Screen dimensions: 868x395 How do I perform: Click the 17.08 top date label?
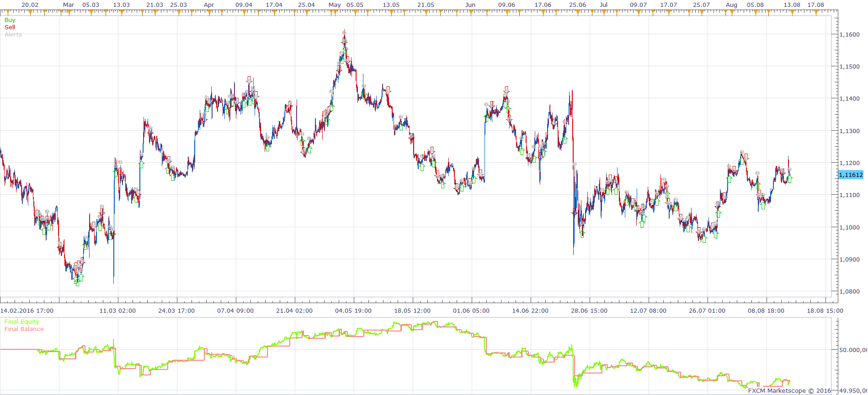pyautogui.click(x=815, y=5)
